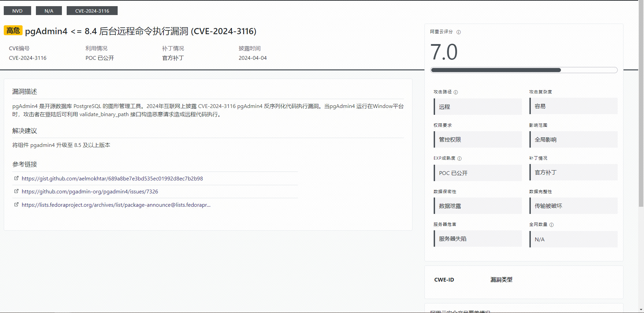
Task: Open the gist.github.com aelmokhtar reference link
Action: [112, 179]
